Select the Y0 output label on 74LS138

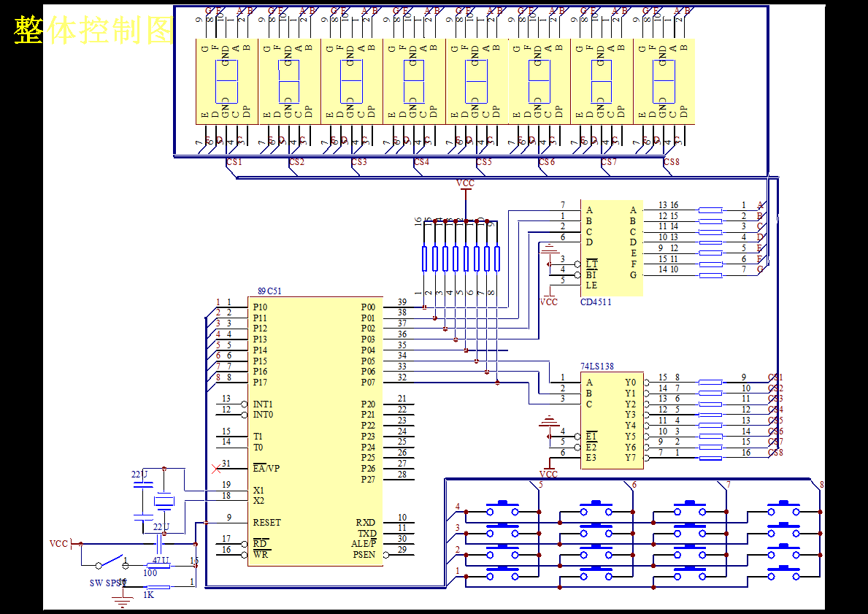pyautogui.click(x=631, y=382)
